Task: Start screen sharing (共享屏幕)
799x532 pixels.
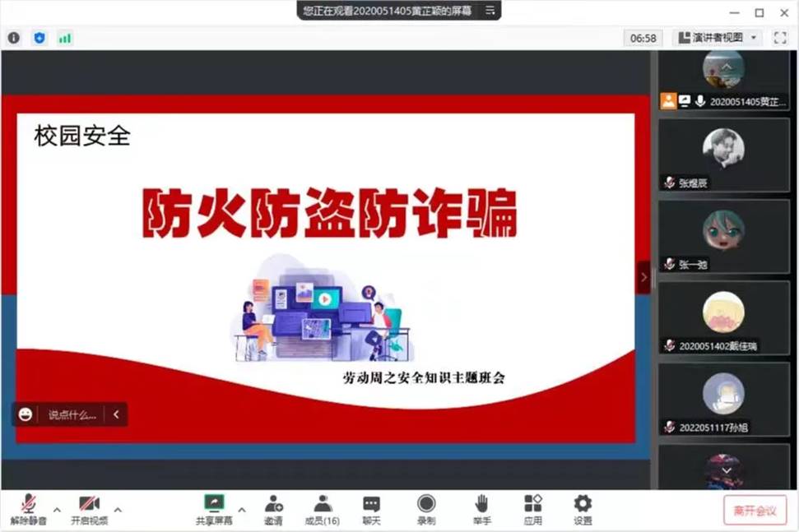Action: coord(214,510)
